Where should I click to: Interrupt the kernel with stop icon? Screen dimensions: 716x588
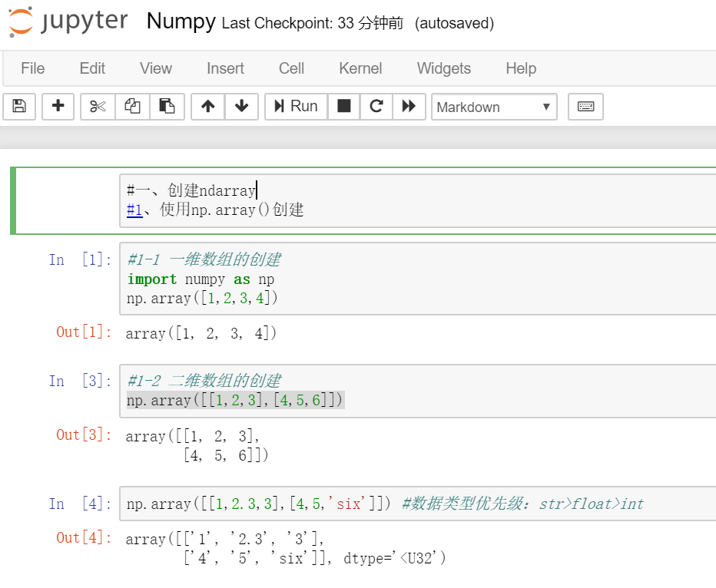pos(344,106)
